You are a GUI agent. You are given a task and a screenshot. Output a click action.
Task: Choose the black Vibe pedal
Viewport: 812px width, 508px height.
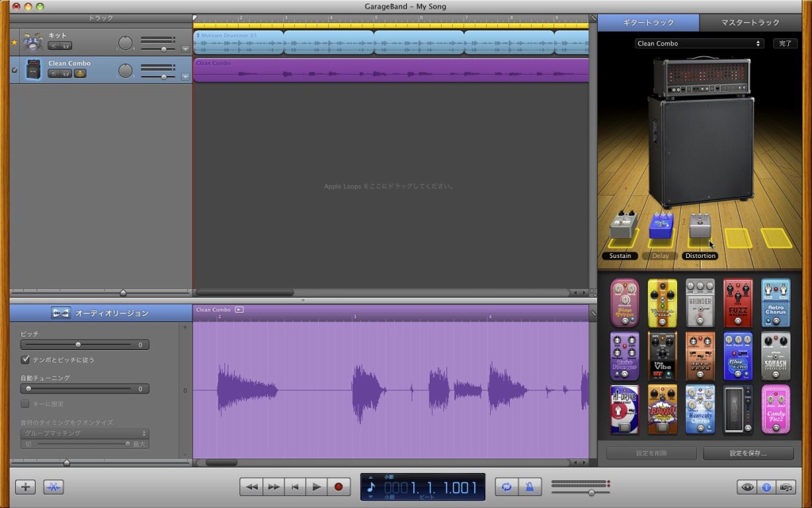[662, 356]
